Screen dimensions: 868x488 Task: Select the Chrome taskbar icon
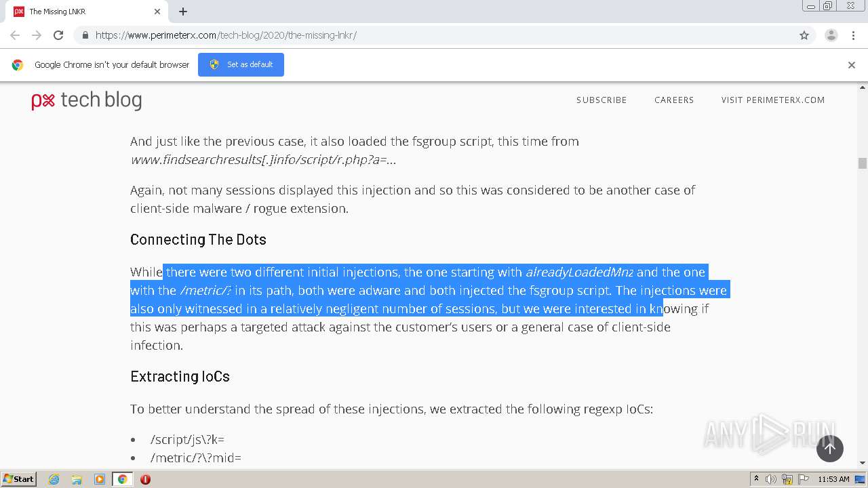tap(122, 479)
